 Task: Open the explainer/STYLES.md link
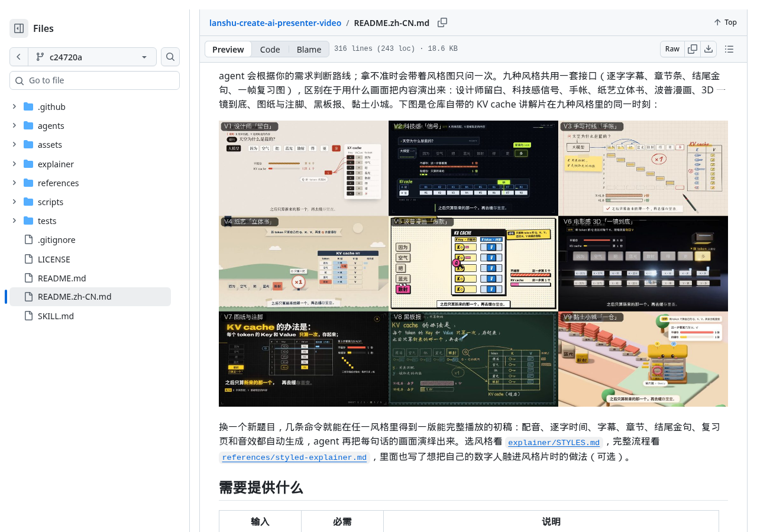tap(554, 442)
